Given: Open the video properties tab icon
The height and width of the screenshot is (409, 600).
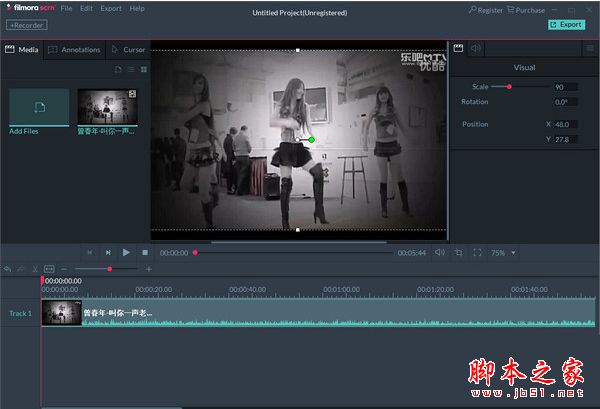Looking at the screenshot, I should tap(458, 48).
